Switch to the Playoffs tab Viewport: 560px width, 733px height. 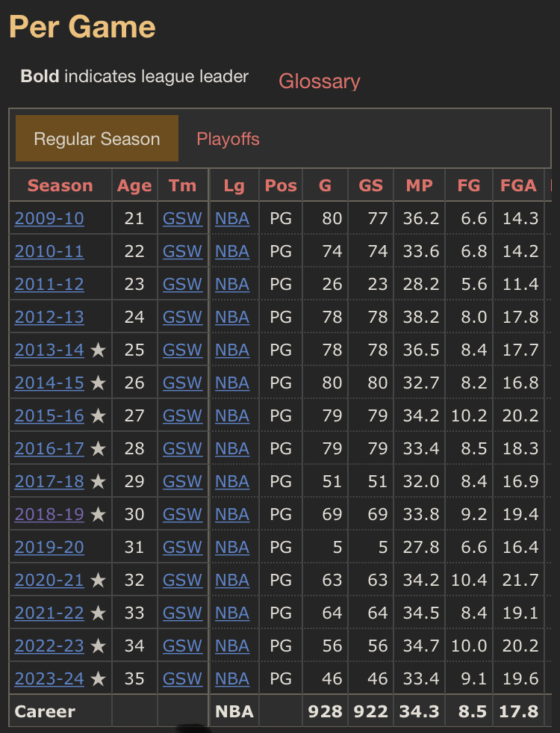click(228, 139)
